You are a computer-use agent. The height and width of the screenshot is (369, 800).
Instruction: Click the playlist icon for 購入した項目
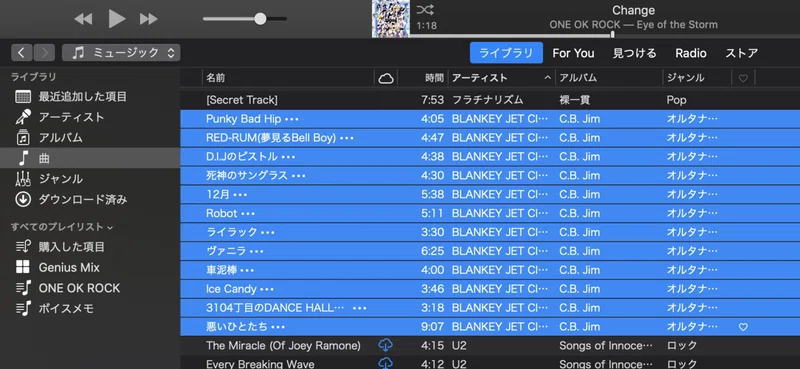(x=23, y=247)
